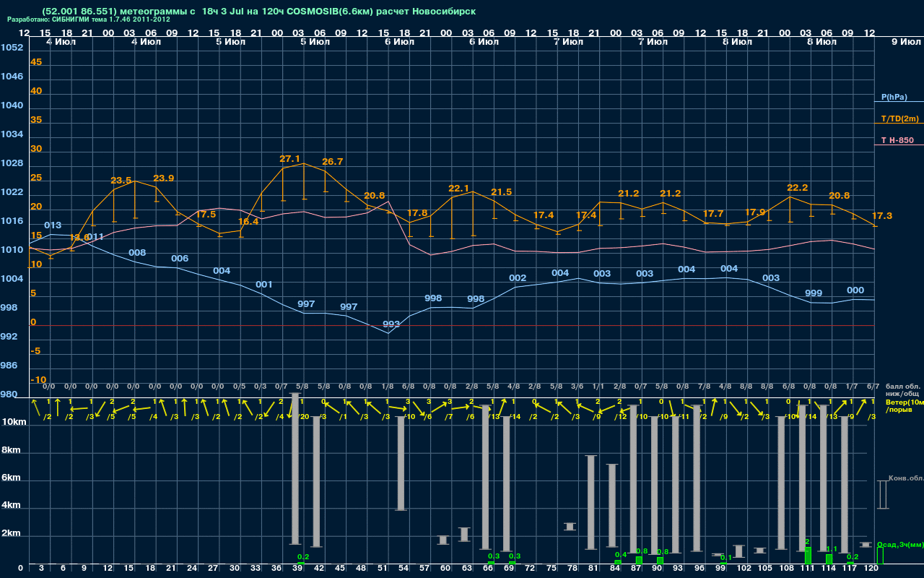Select the P(hPa) legend label
The height and width of the screenshot is (578, 924).
[894, 97]
